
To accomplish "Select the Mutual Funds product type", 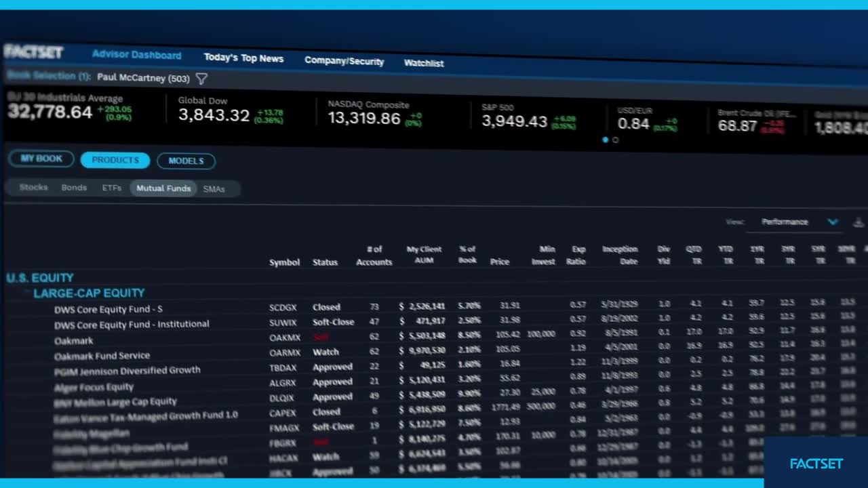I will click(x=163, y=188).
